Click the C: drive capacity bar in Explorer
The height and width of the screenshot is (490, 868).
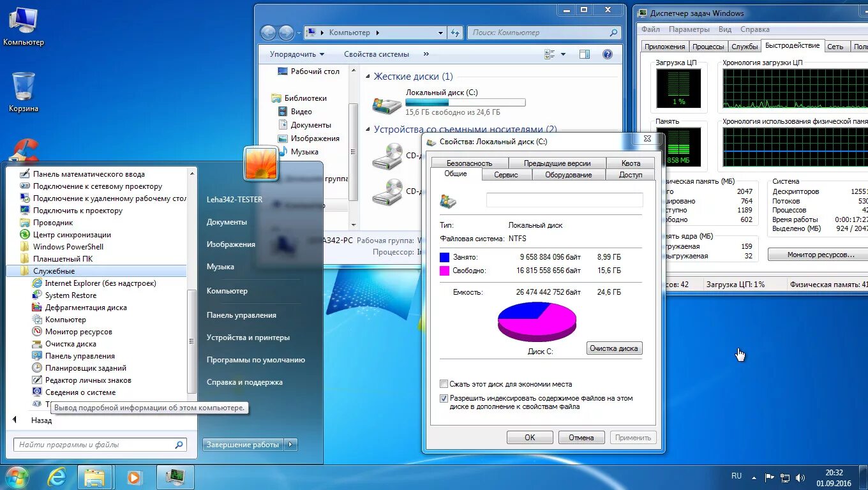click(465, 102)
